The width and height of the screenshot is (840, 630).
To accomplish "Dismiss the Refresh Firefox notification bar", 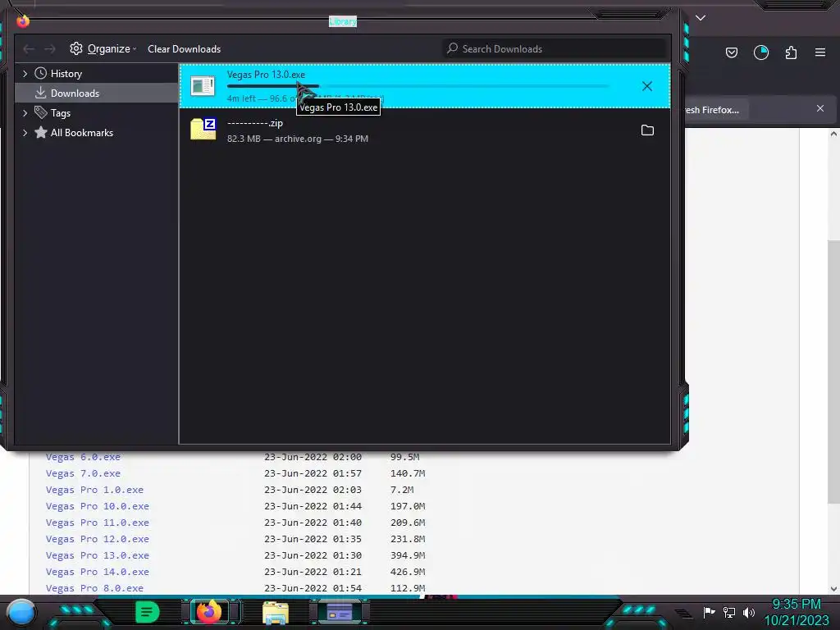I will 819,109.
